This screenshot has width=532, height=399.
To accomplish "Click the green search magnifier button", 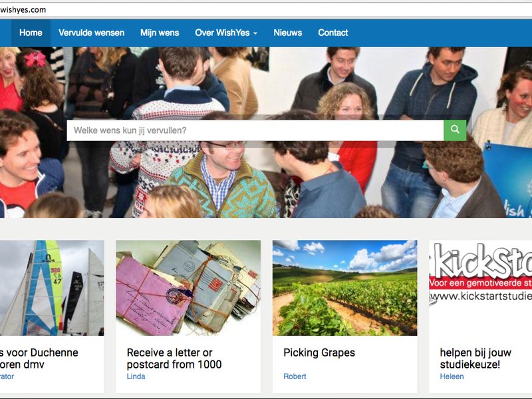I will (x=455, y=130).
